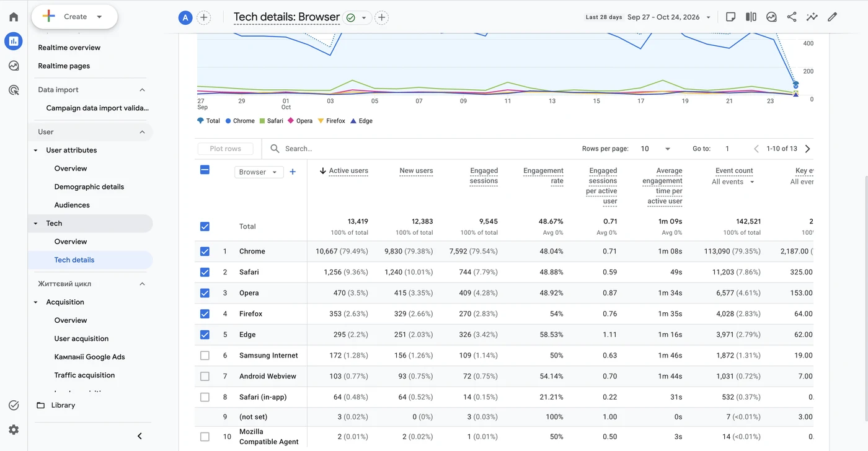Check the Samsung Internet row checkbox
Viewport: 868px width, 451px height.
pyautogui.click(x=205, y=356)
